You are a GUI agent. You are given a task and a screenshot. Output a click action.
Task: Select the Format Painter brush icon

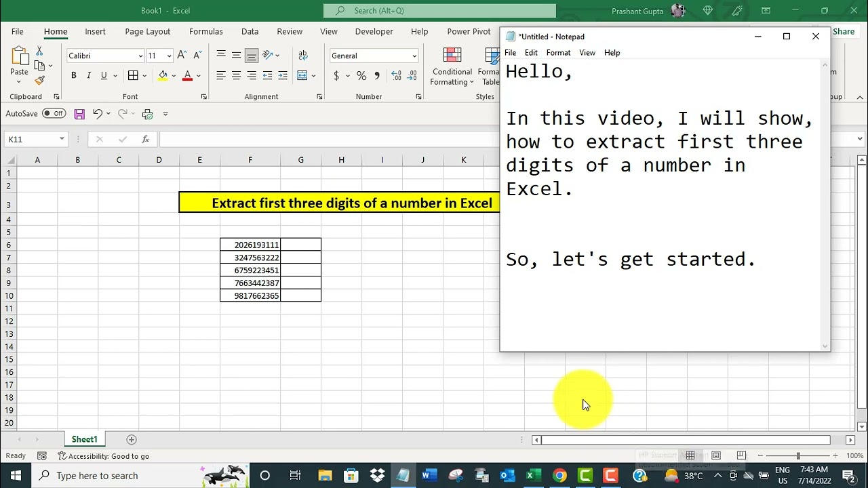(39, 80)
